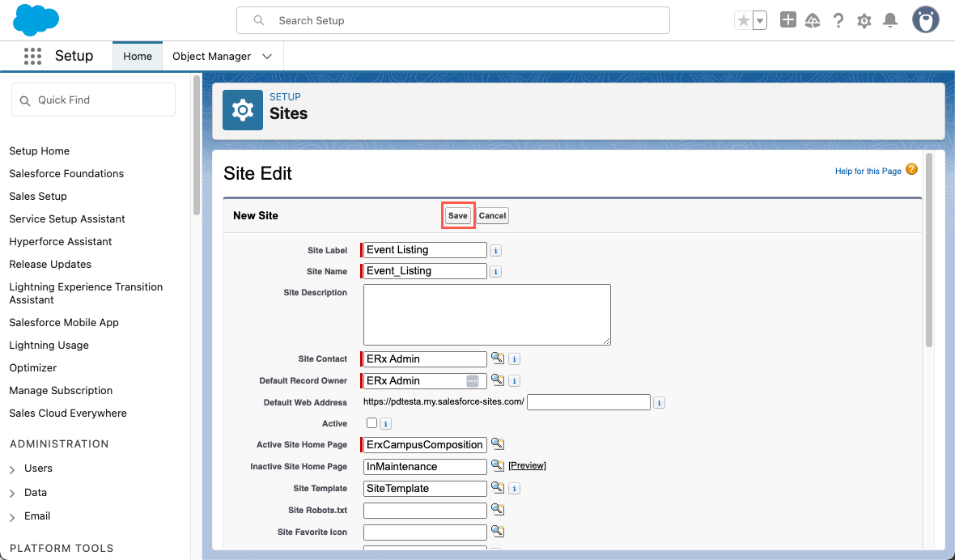The width and height of the screenshot is (955, 560).
Task: Click the info icon beside Site Label
Action: (x=496, y=250)
